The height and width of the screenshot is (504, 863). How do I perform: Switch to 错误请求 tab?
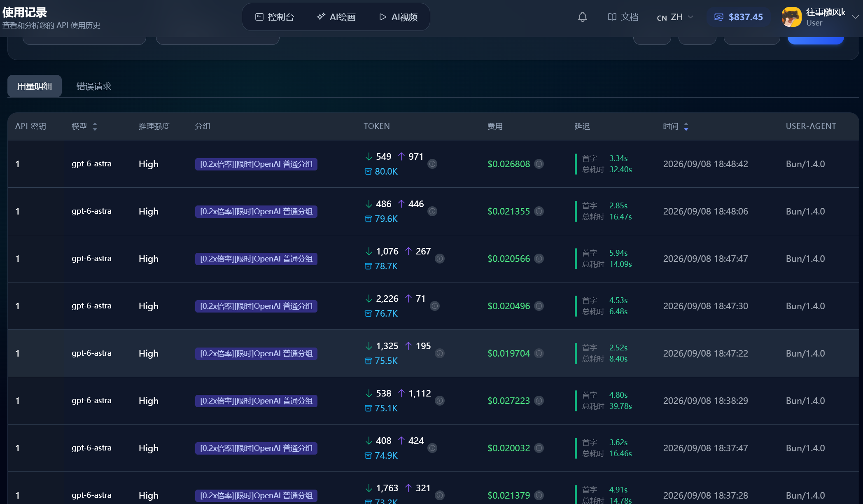(94, 86)
